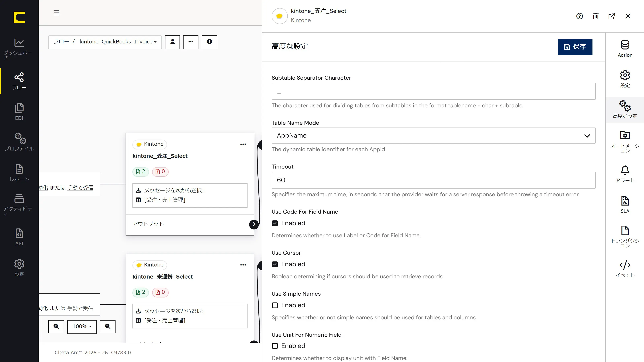Image resolution: width=644 pixels, height=362 pixels.
Task: Open kintone_未連携_Select card ellipsis menu
Action: pyautogui.click(x=243, y=265)
